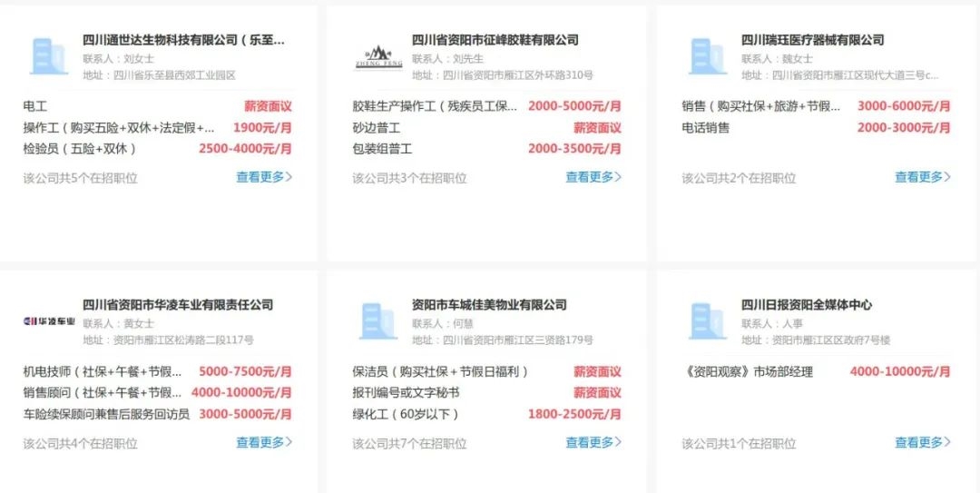This screenshot has width=980, height=493.
Task: Open the 车险续保顾问兼售后服务回访员 job listing
Action: coord(106,414)
